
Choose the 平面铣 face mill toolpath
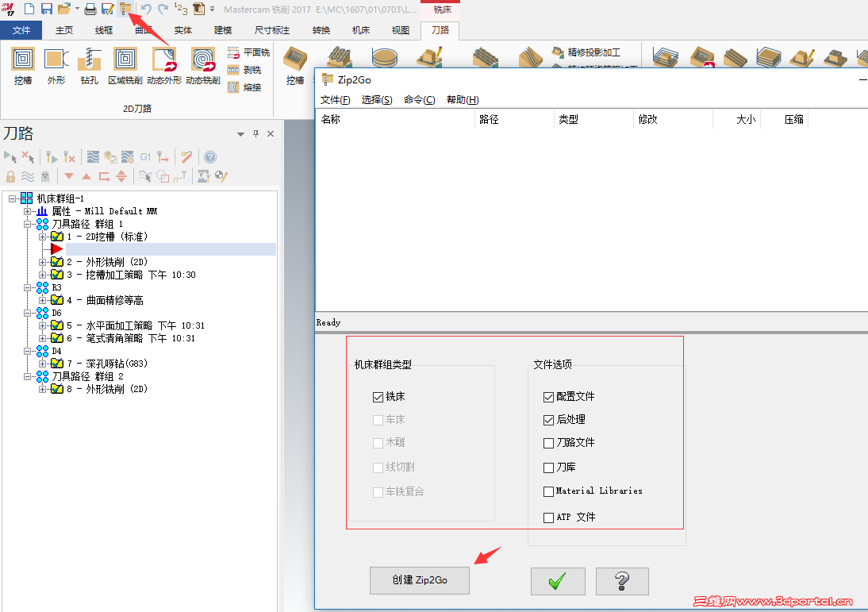pos(248,52)
